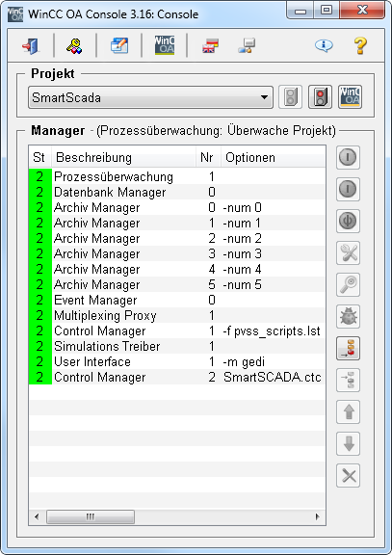This screenshot has height=555, width=392.
Task: Select the Datenbank Manager row
Action: (177, 192)
